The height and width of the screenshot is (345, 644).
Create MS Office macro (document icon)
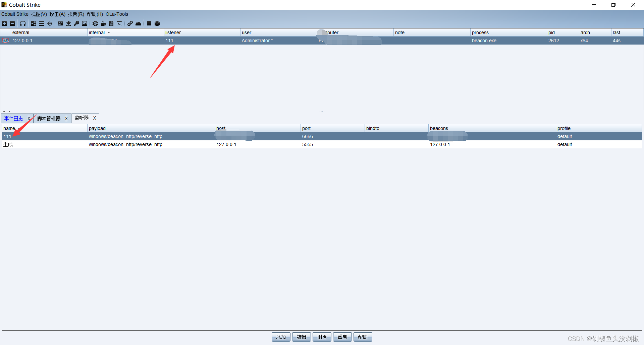(111, 23)
